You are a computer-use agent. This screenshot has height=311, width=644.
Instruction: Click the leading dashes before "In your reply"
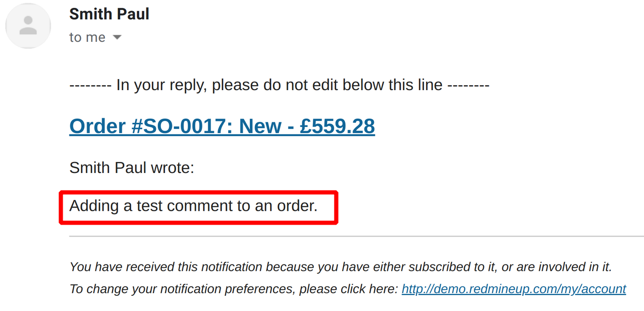click(x=90, y=85)
